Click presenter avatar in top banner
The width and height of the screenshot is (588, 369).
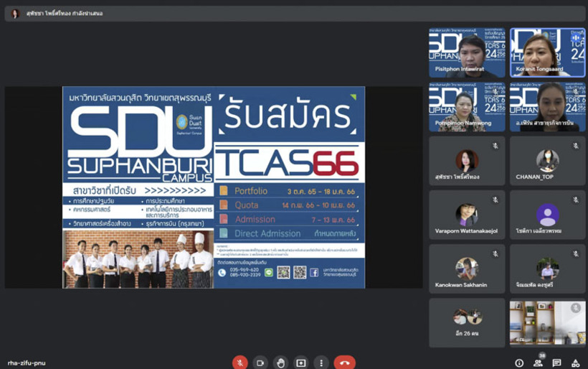coord(15,14)
